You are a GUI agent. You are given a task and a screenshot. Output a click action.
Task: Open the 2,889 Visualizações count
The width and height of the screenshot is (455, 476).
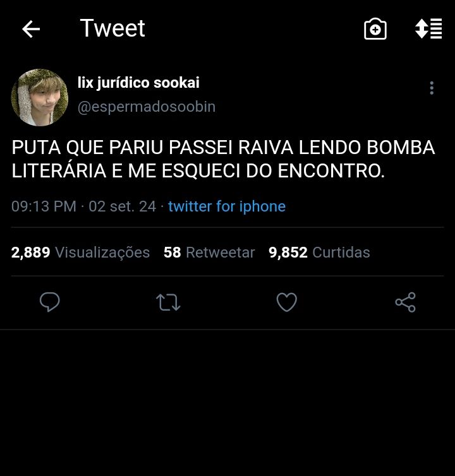(x=80, y=253)
